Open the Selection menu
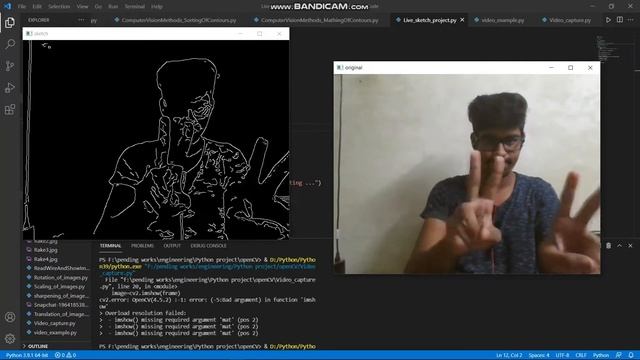Viewport: 640px width, 360px height. coord(59,7)
